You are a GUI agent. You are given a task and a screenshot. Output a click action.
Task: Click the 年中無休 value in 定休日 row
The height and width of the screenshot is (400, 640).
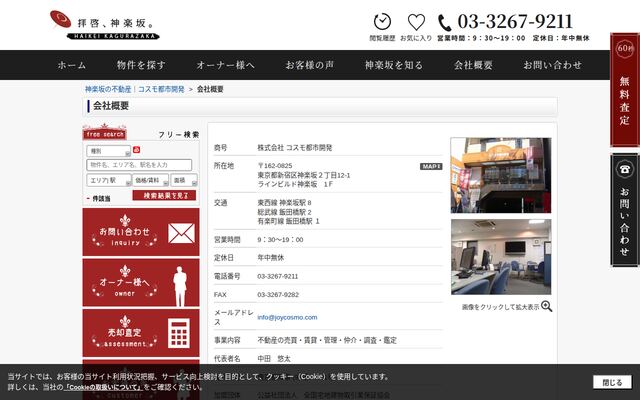[x=271, y=258]
